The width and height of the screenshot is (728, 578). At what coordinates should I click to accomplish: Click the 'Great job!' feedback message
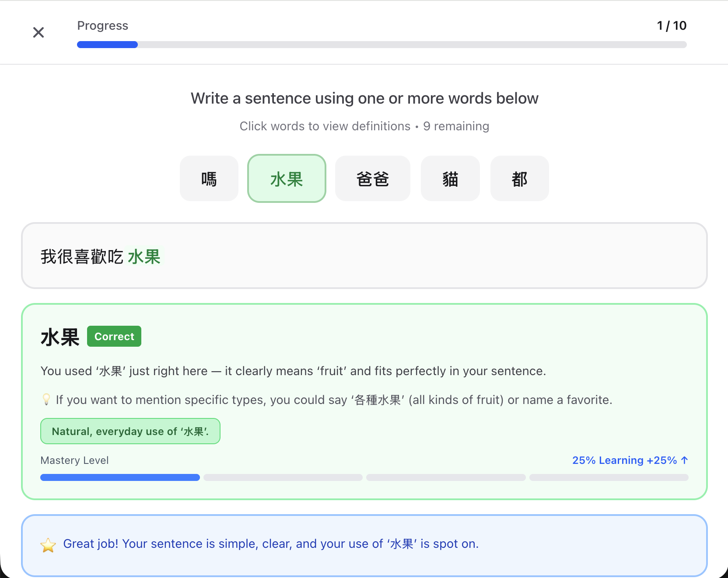tap(271, 543)
